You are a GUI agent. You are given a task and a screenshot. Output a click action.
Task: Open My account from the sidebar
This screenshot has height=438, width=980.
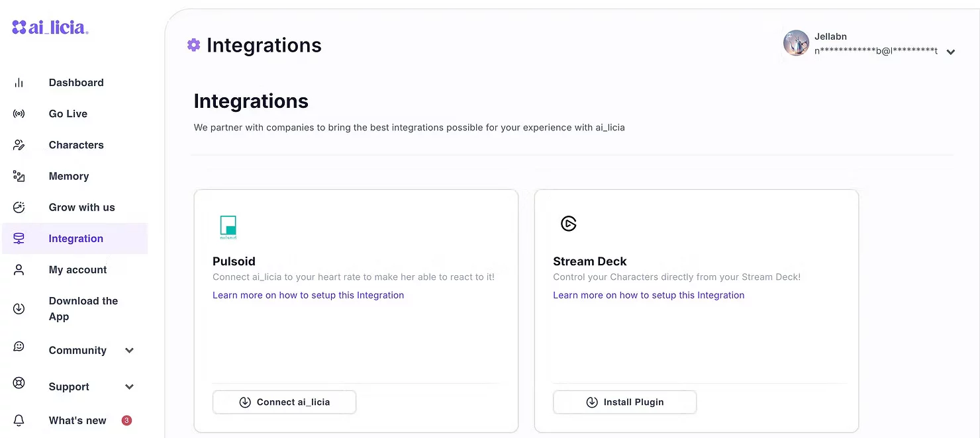[x=77, y=269]
